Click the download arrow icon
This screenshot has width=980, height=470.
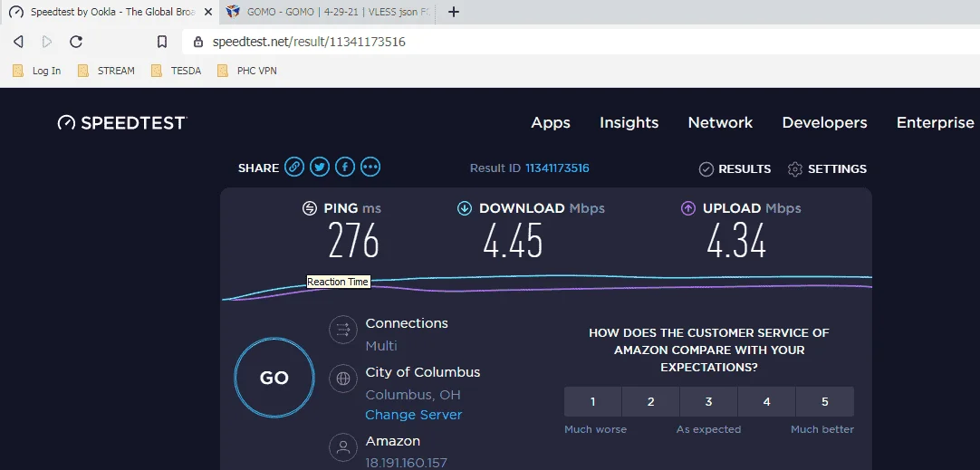click(465, 208)
